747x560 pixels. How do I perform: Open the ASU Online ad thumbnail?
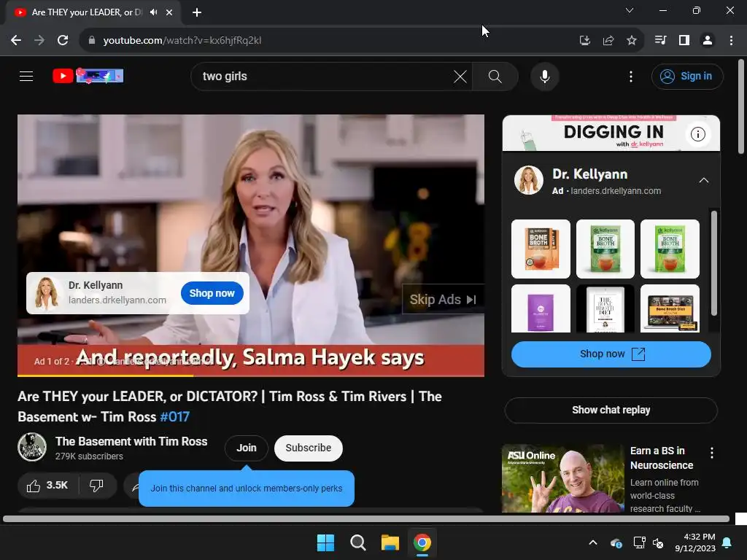tap(562, 478)
